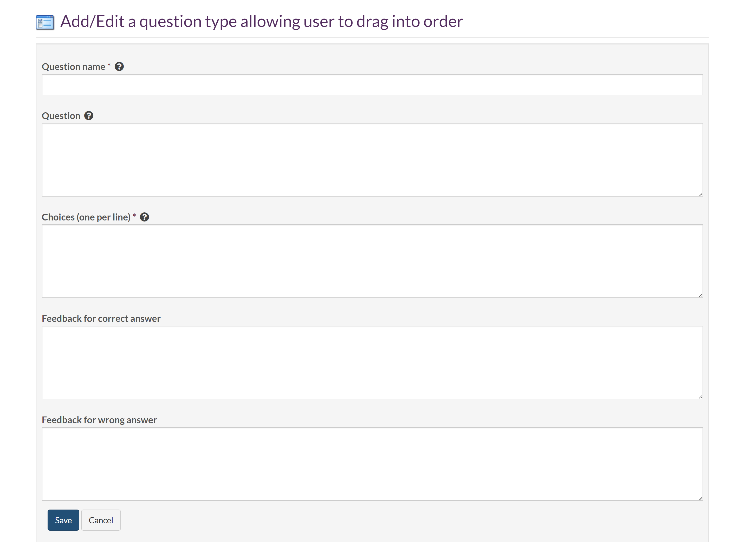Click the Feedback for wrong answer box
Viewport: 733px width, 560px height.
[372, 464]
